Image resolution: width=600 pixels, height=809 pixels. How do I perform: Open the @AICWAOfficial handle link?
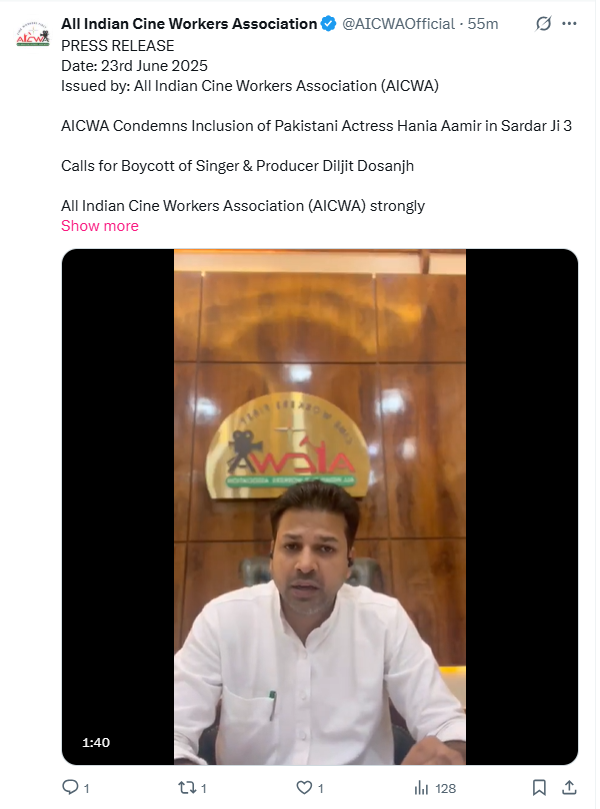[x=398, y=24]
